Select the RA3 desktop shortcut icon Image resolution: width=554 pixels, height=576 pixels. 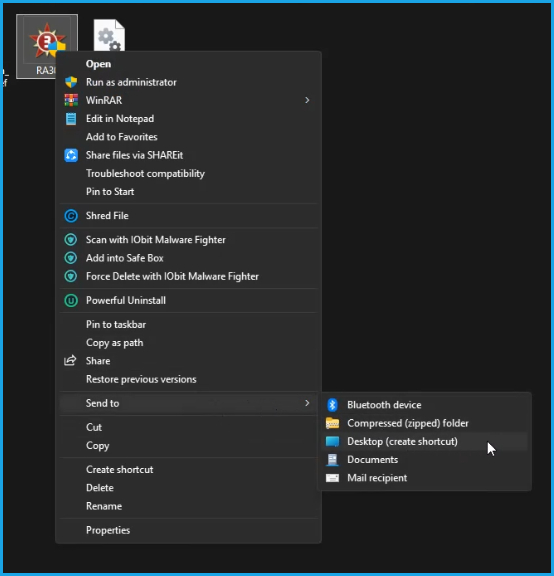pos(47,46)
